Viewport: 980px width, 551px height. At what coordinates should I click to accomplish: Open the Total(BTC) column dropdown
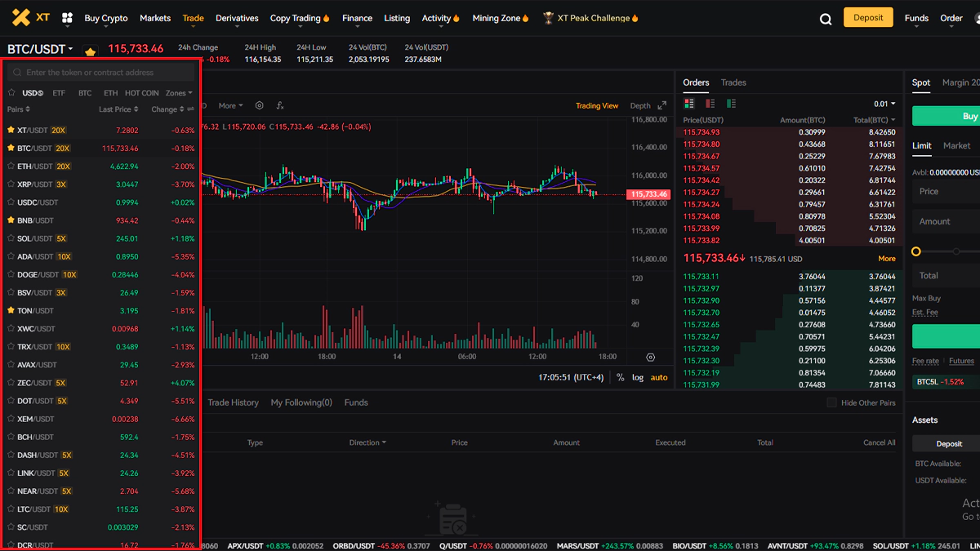(875, 120)
